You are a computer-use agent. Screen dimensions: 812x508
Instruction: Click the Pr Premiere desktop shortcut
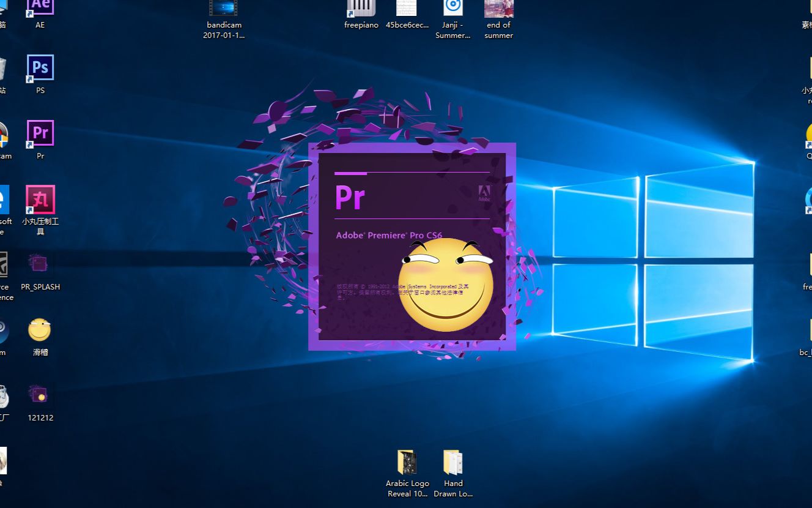click(x=40, y=140)
